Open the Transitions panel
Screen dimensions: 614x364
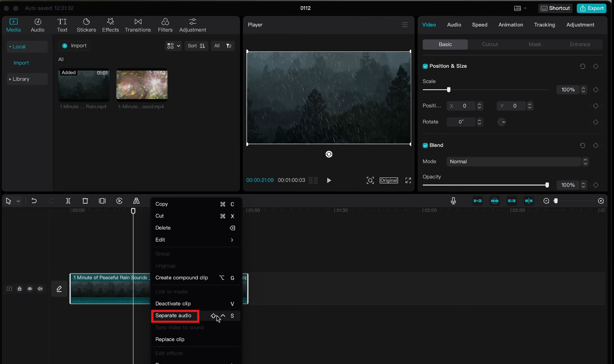point(138,25)
